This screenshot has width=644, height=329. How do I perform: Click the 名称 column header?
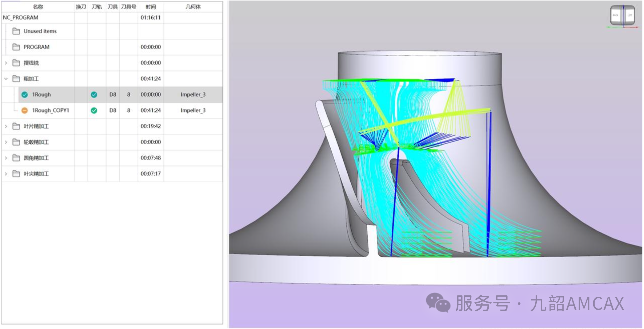click(38, 7)
